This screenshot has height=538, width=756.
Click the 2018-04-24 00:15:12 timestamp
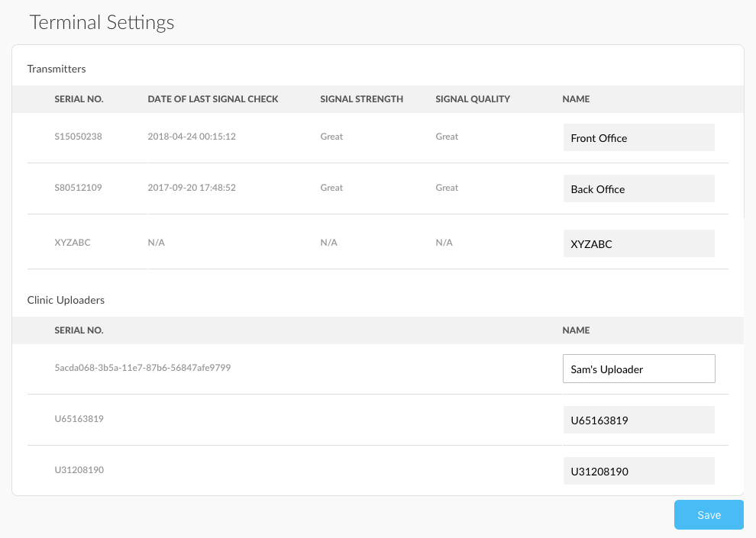[x=192, y=137]
